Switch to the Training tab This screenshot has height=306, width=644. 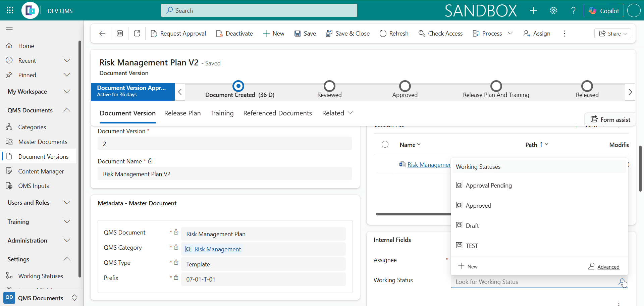pos(222,113)
